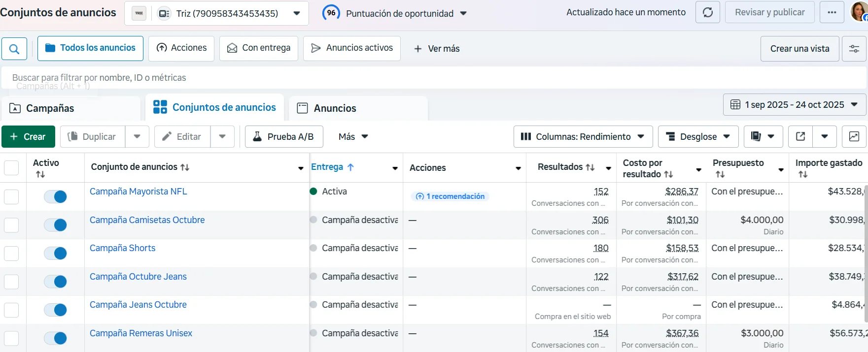Select the Anuncios activos filter view

tap(352, 48)
